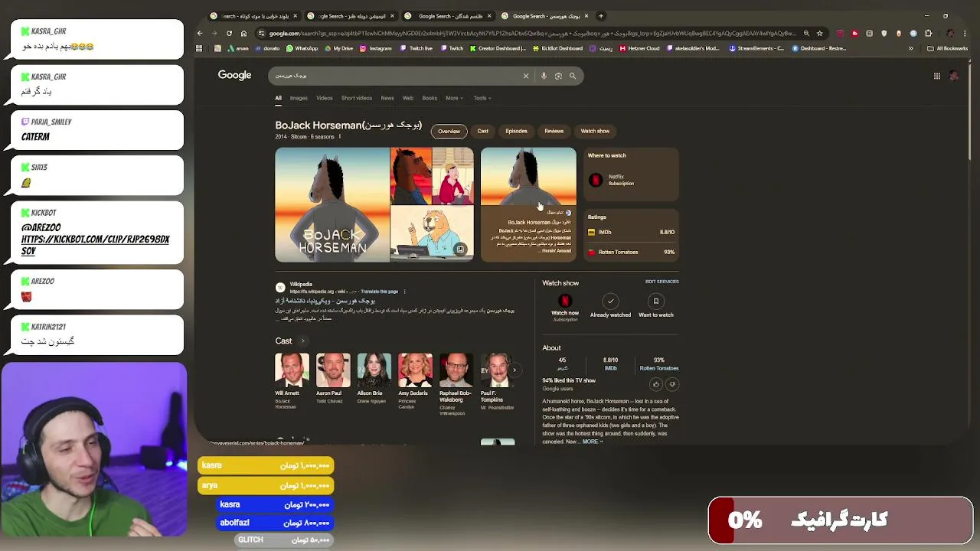Viewport: 980px width, 551px height.
Task: Select the Images search tab
Action: (299, 98)
